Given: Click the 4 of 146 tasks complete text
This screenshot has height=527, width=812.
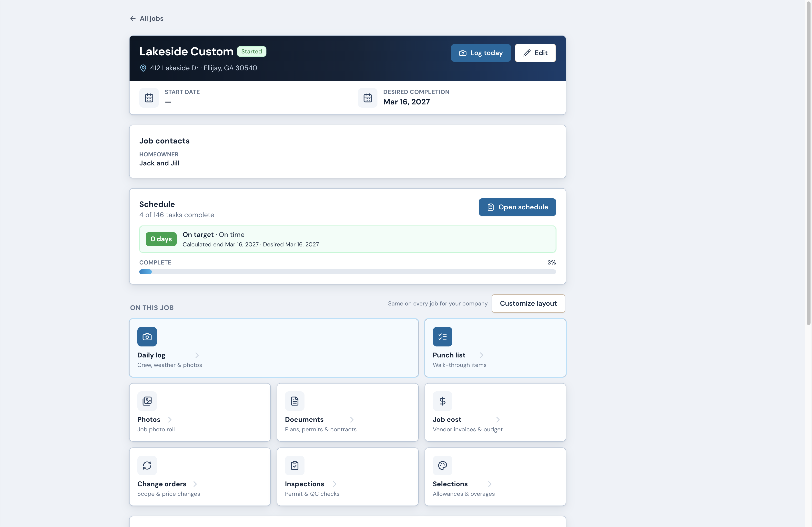Looking at the screenshot, I should [177, 215].
